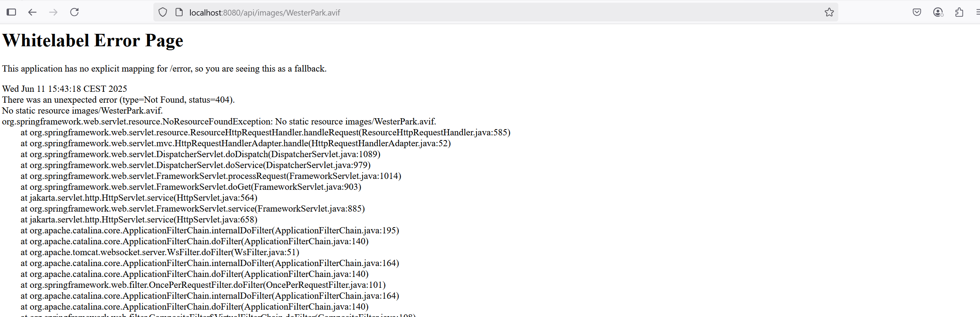Click the forward navigation arrow
The width and height of the screenshot is (980, 317).
point(53,12)
